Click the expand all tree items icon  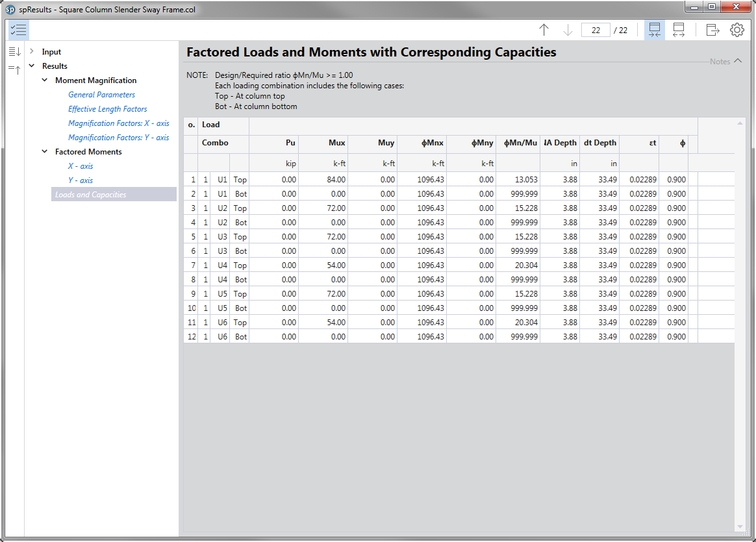point(15,52)
